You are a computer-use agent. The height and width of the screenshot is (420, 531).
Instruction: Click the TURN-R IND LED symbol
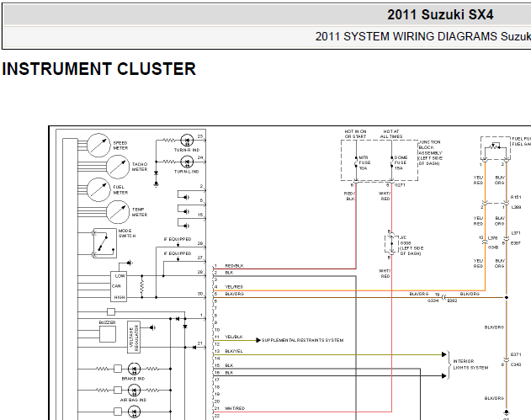(187, 141)
